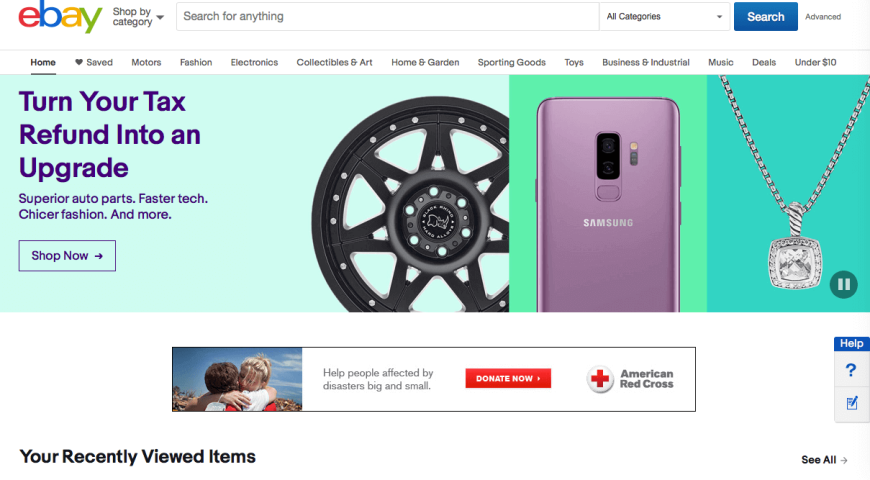Viewport: 870px width, 480px height.
Task: Open the Advanced search link
Action: click(x=823, y=17)
